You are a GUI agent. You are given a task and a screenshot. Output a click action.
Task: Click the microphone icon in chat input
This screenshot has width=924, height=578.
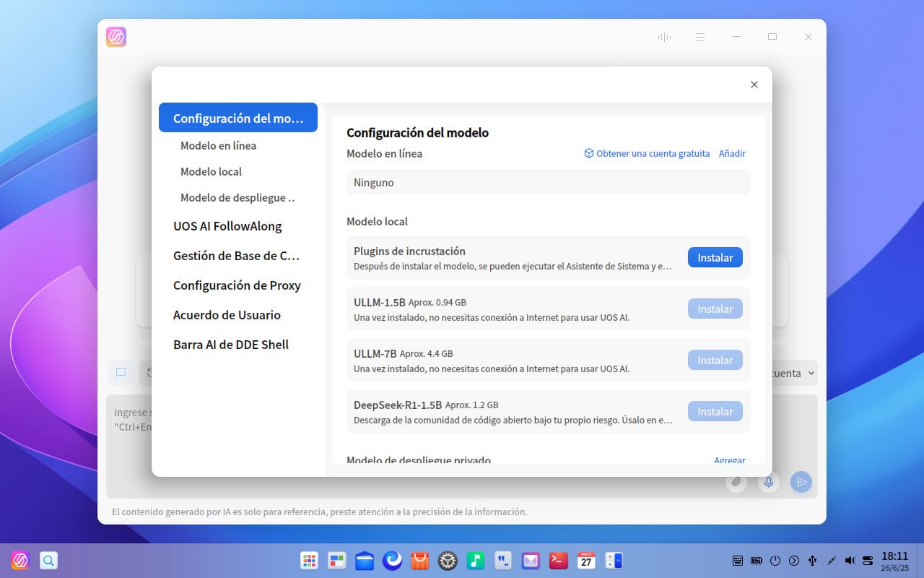point(769,482)
